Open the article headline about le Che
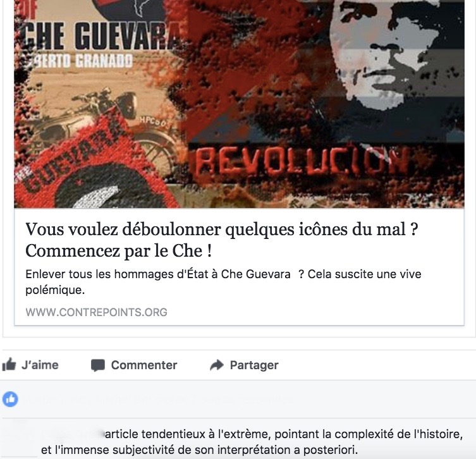The image size is (476, 459). tap(222, 240)
